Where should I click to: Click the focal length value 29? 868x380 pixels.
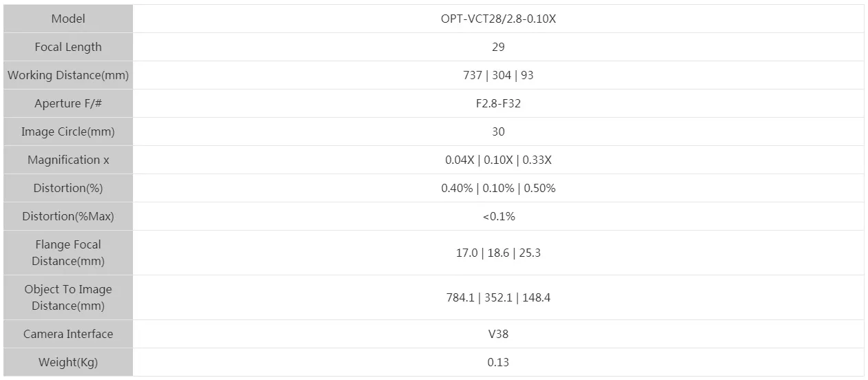[498, 47]
